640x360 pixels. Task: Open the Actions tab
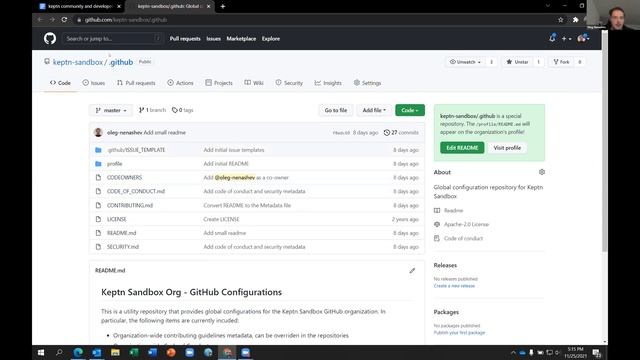tap(180, 83)
